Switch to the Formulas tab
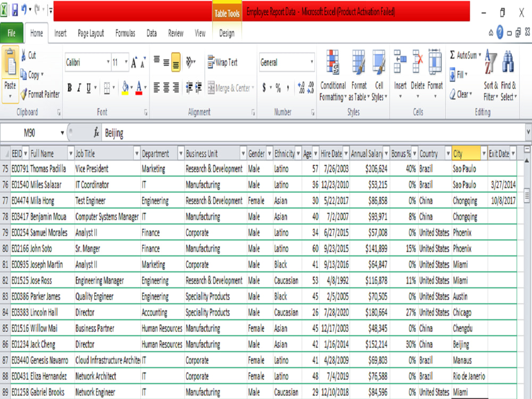The width and height of the screenshot is (532, 399). point(125,33)
